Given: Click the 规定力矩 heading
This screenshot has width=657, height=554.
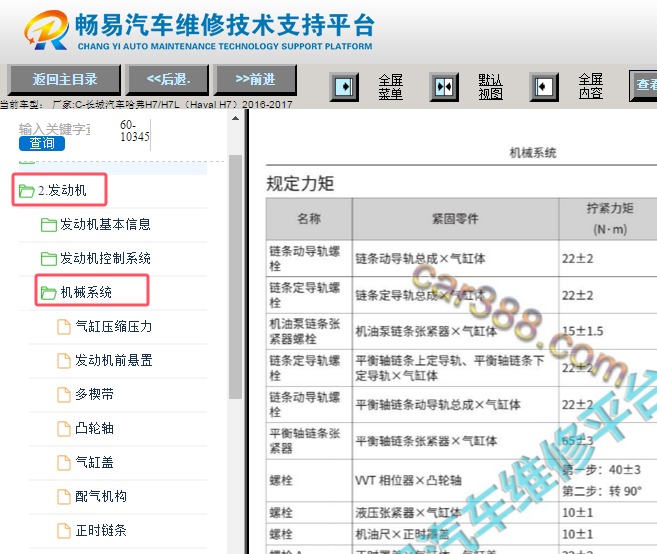Looking at the screenshot, I should click(x=300, y=184).
